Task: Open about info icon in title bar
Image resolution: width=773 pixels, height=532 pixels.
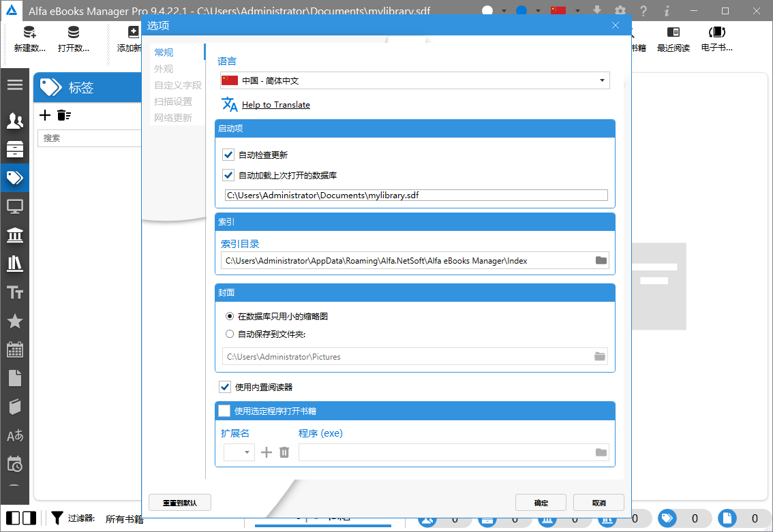Action: point(667,10)
